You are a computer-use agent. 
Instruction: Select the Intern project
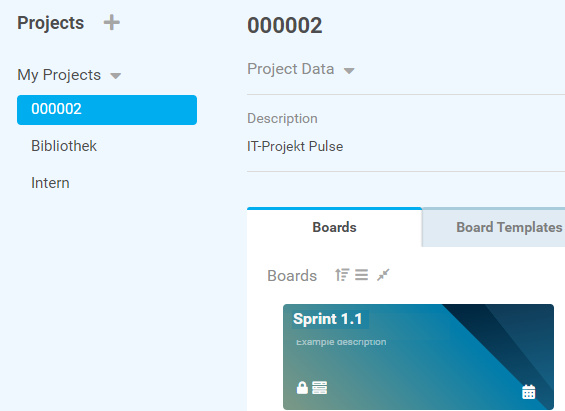50,183
